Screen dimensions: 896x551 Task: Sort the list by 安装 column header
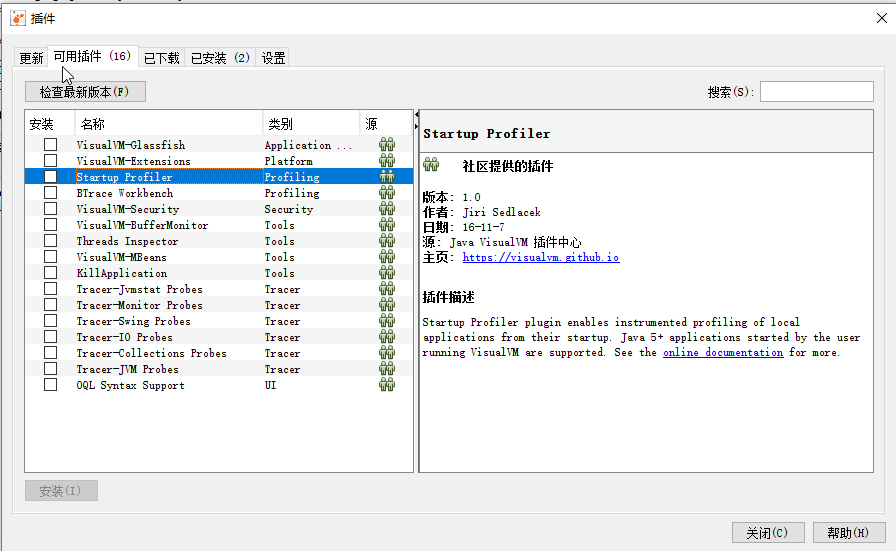point(50,124)
